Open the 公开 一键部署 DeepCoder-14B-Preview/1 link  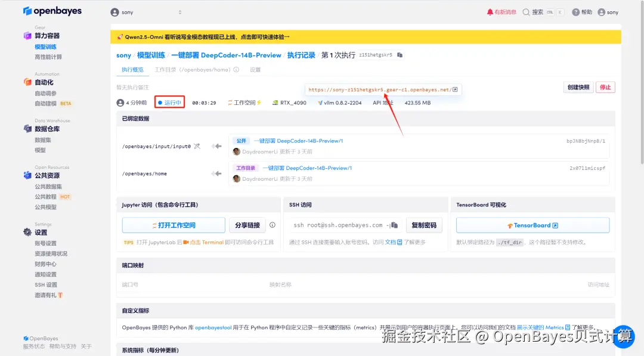(x=298, y=141)
